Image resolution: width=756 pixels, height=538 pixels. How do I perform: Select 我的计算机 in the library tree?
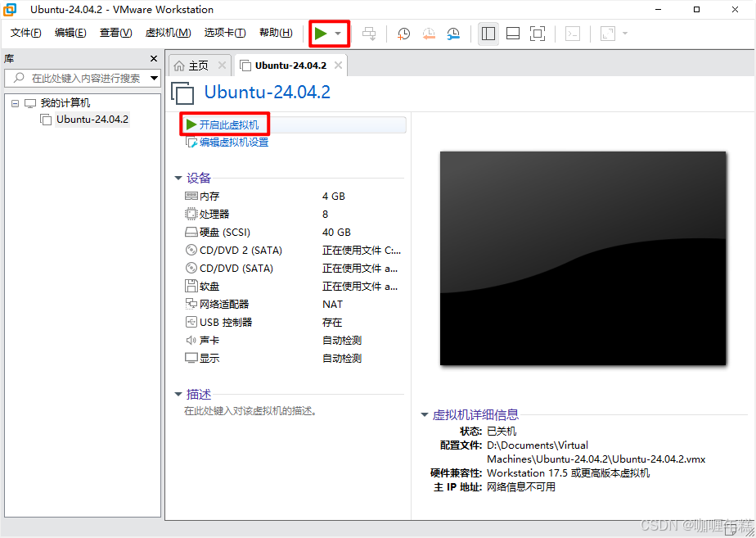tap(65, 103)
